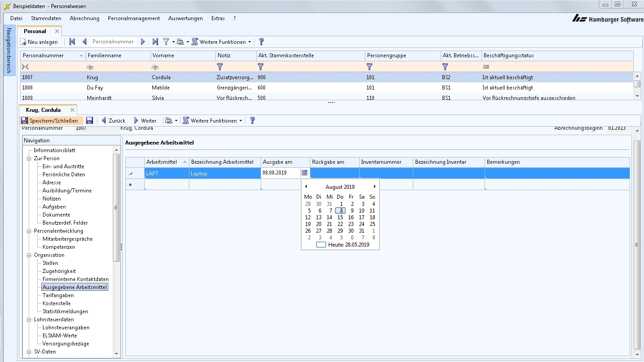Viewport: 644px width, 362px height.
Task: Open the Extras menu
Action: tap(218, 18)
